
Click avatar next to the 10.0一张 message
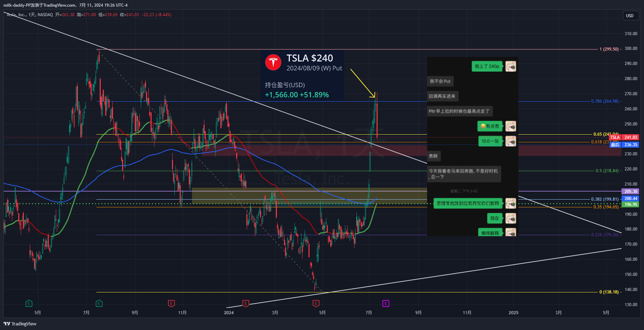511,141
